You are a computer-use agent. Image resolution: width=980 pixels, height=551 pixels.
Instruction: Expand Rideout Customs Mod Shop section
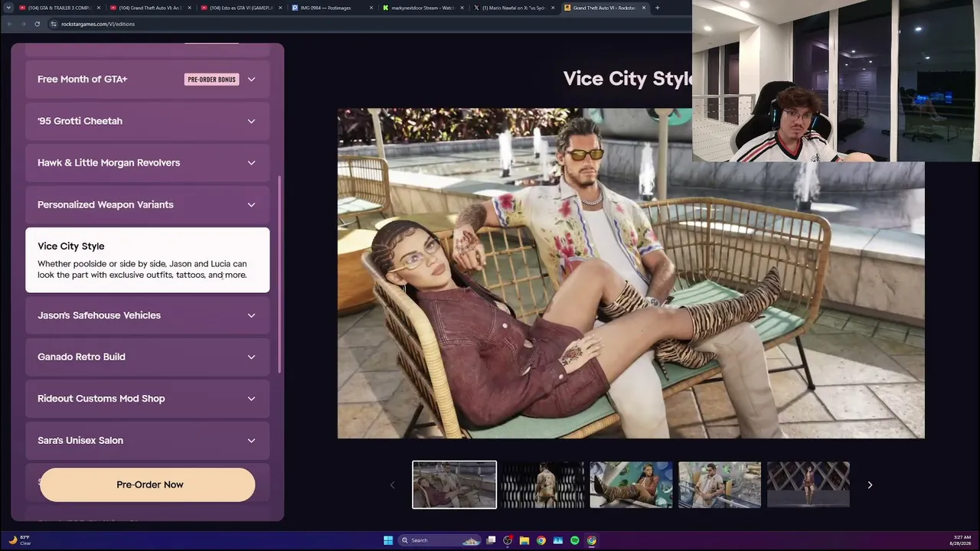147,399
